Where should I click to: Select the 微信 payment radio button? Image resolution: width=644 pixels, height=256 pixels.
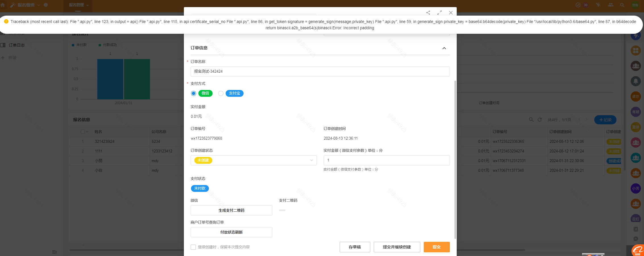194,93
